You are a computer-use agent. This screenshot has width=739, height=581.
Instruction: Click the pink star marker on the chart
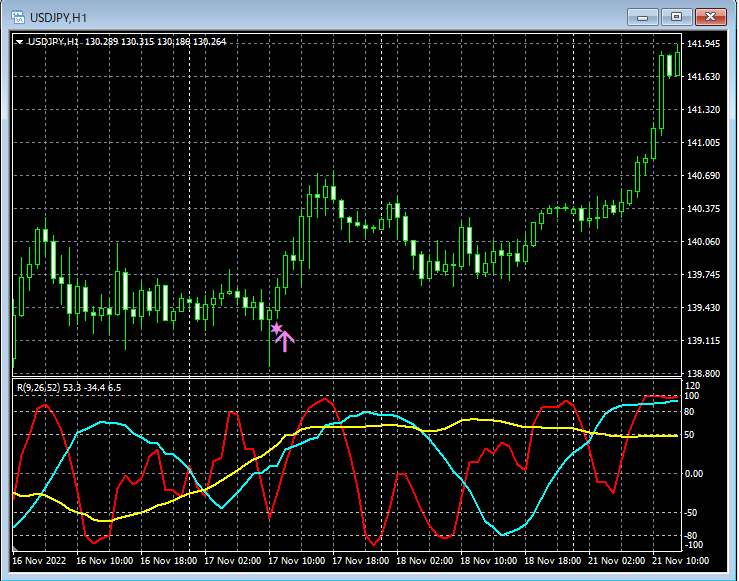tap(277, 328)
